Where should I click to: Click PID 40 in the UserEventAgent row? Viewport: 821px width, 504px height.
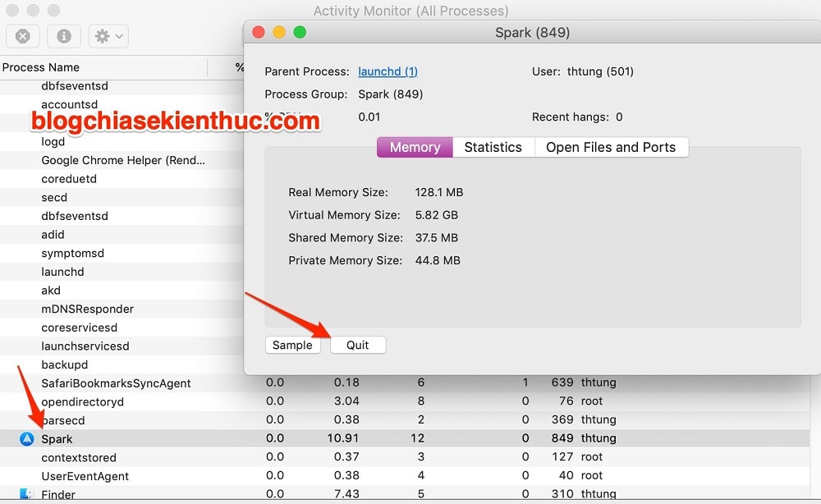click(566, 475)
